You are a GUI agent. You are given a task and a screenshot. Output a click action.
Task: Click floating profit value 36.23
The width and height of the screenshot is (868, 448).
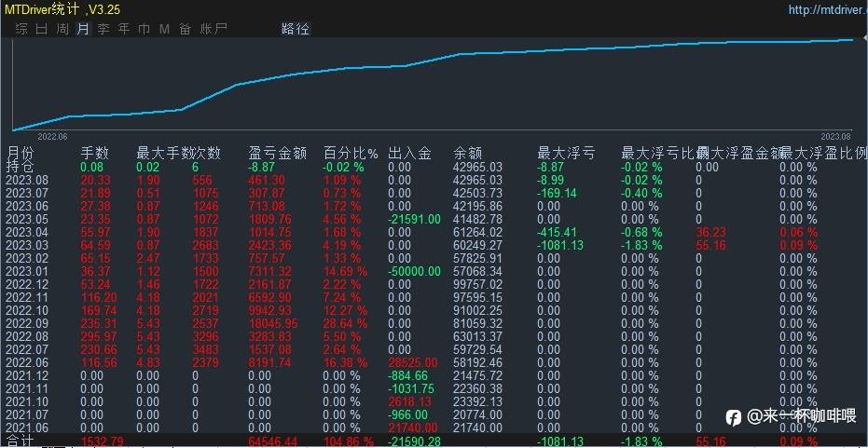[710, 232]
